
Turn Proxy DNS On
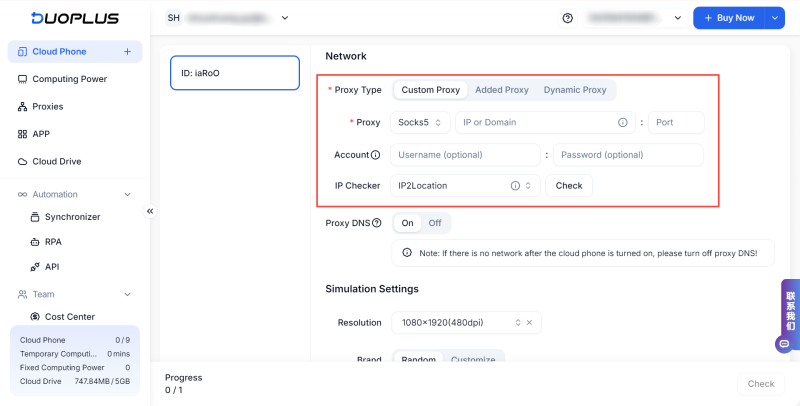[x=407, y=223]
